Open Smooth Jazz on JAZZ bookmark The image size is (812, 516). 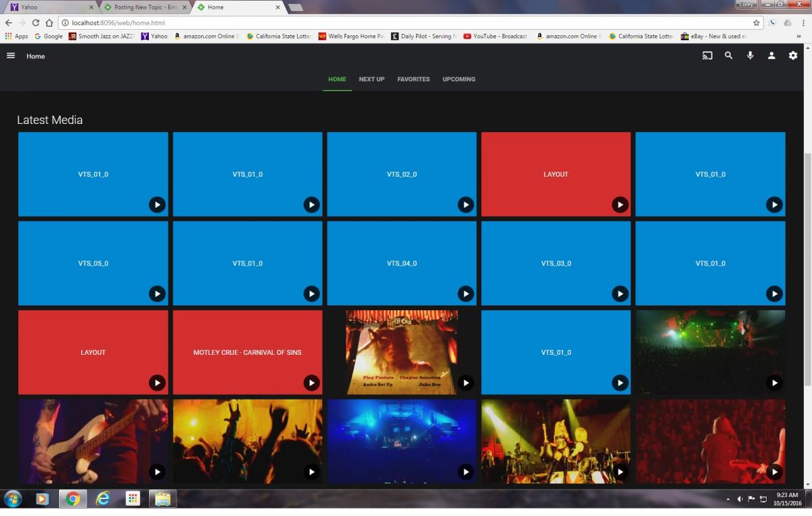point(101,37)
